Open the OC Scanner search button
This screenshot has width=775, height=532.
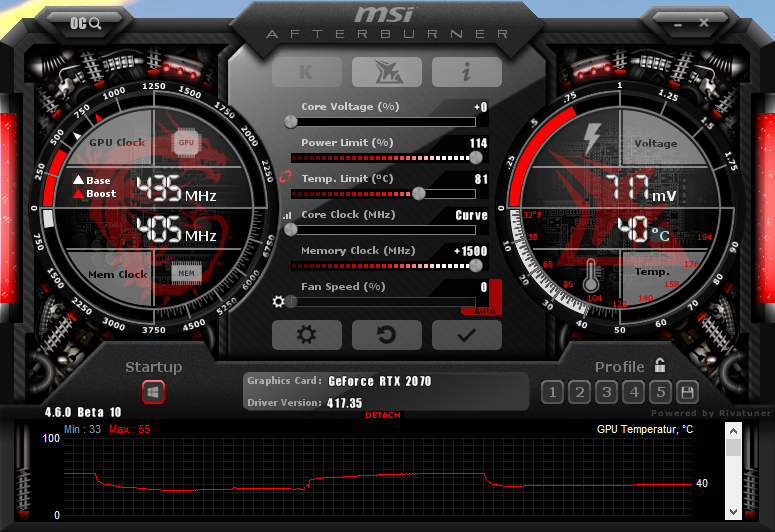[x=86, y=23]
